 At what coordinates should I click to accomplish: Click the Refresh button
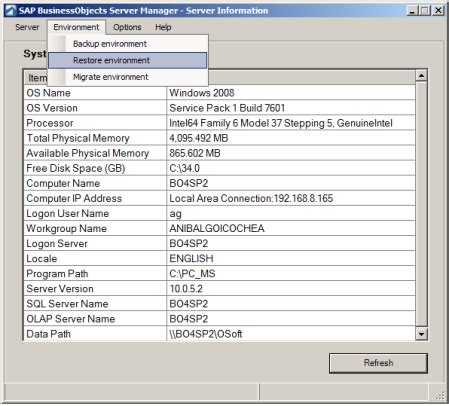click(378, 363)
